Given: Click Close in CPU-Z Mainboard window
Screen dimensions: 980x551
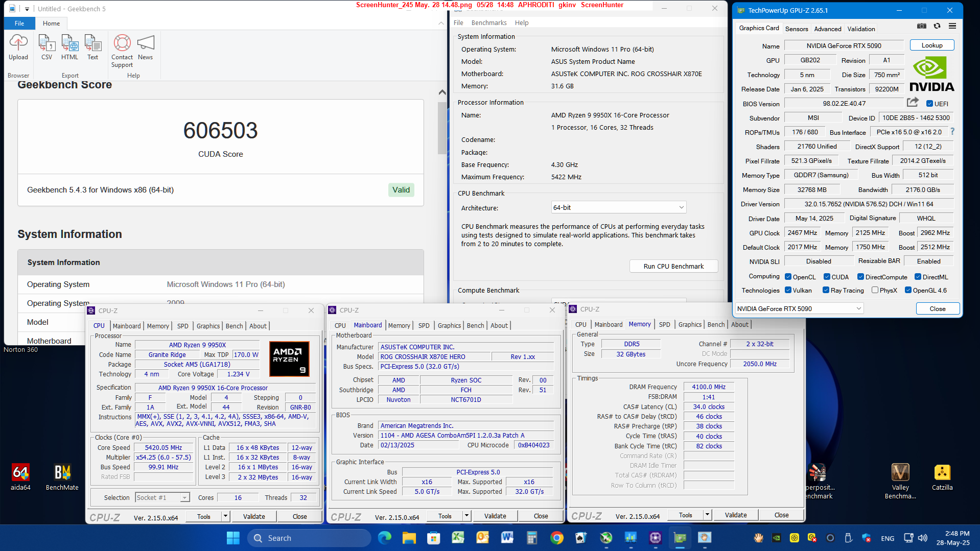Looking at the screenshot, I should pyautogui.click(x=541, y=516).
